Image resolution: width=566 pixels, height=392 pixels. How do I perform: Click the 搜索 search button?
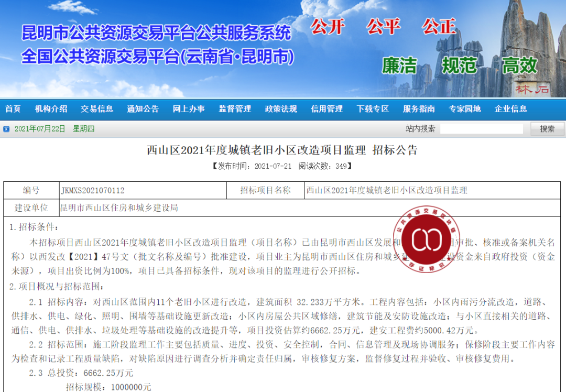[x=547, y=129]
